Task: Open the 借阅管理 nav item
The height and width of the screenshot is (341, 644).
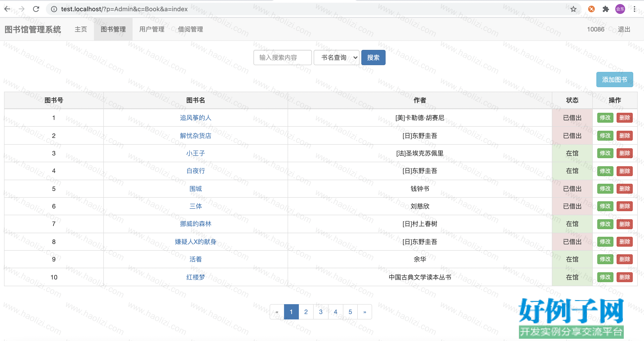Action: click(190, 29)
